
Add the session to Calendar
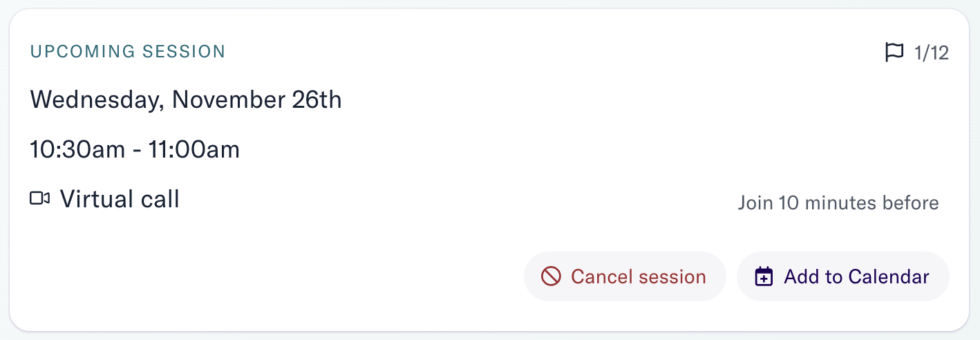(x=843, y=276)
